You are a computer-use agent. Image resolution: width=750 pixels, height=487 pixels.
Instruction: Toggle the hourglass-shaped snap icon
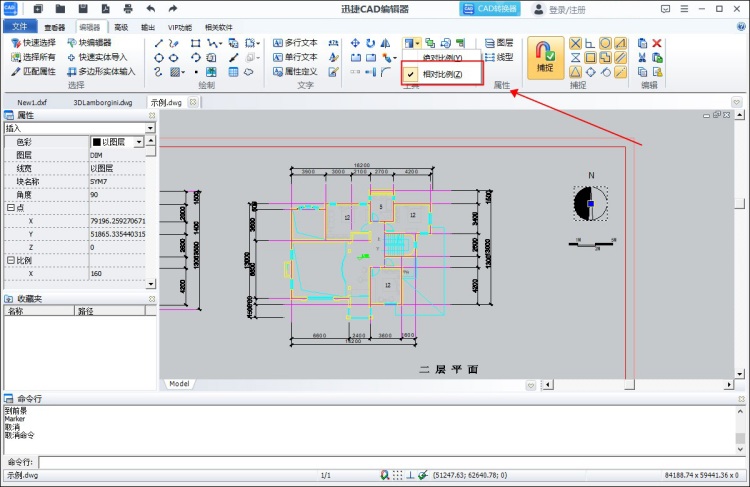pyautogui.click(x=575, y=58)
